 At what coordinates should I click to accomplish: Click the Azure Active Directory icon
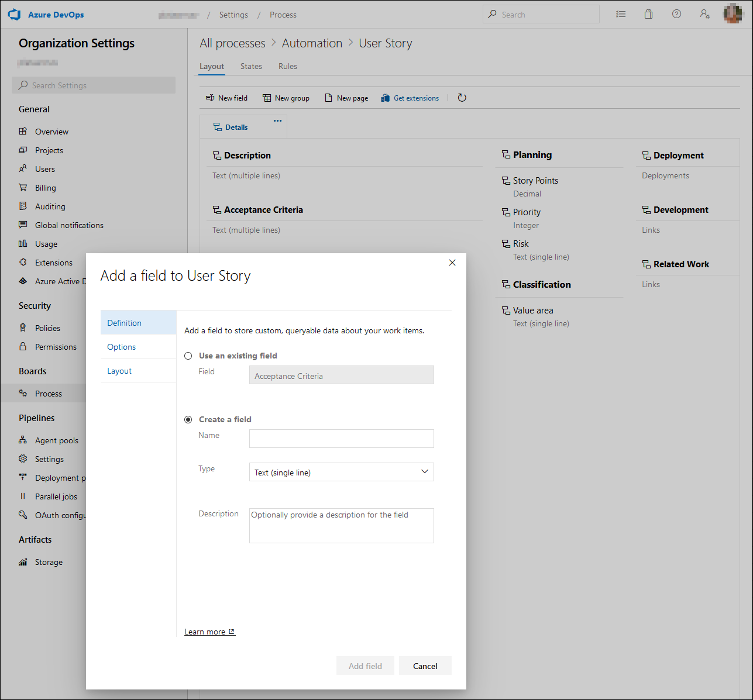pos(23,281)
